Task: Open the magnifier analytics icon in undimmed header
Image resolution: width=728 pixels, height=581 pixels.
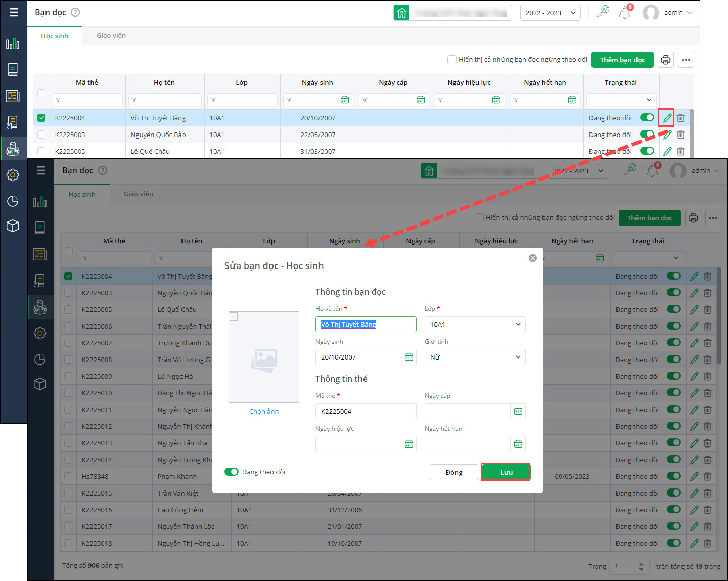Action: pos(603,12)
